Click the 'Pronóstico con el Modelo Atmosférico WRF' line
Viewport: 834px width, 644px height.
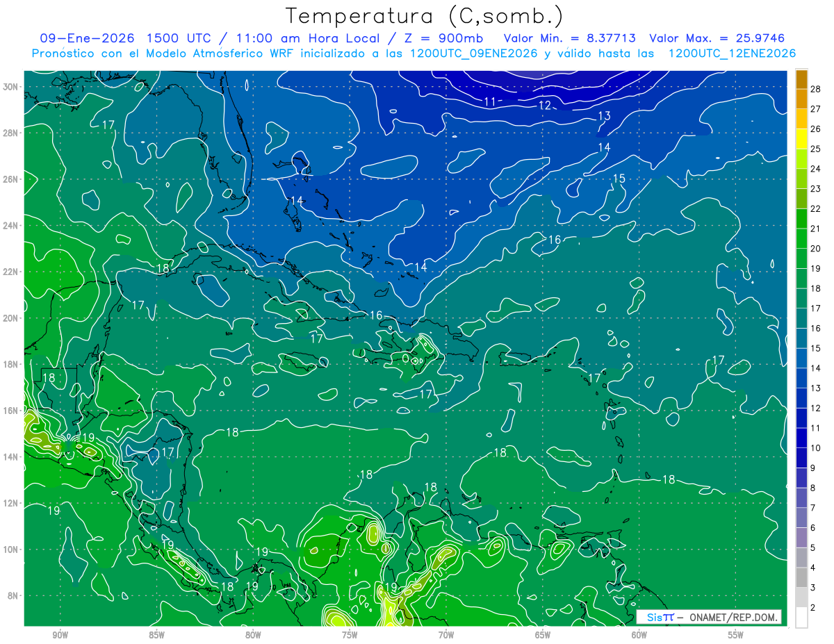click(414, 53)
